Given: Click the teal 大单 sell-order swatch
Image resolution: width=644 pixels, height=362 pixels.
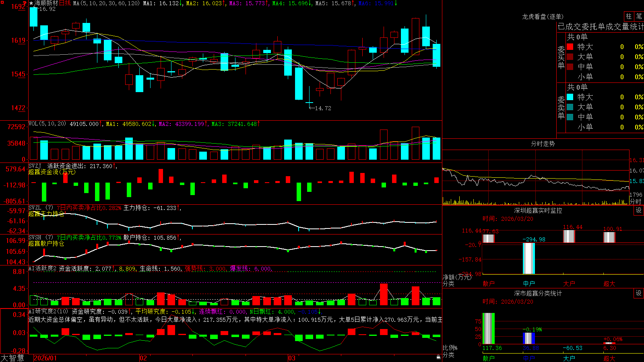Looking at the screenshot, I should coord(570,107).
